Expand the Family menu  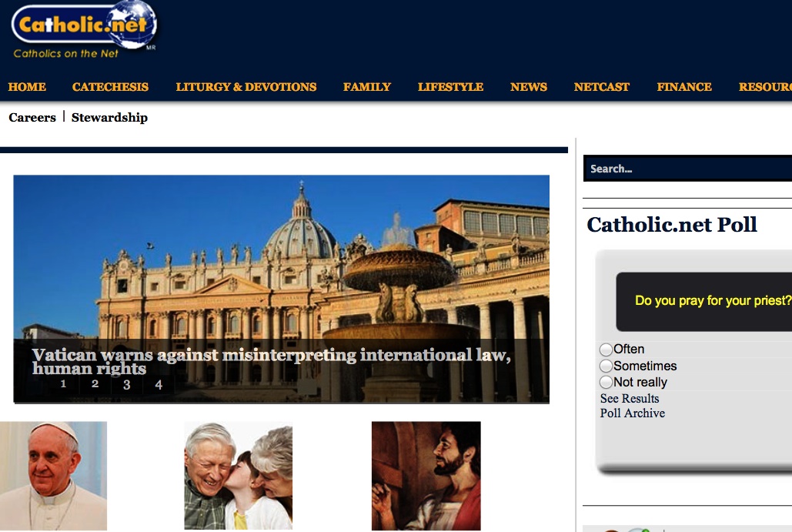click(x=367, y=87)
